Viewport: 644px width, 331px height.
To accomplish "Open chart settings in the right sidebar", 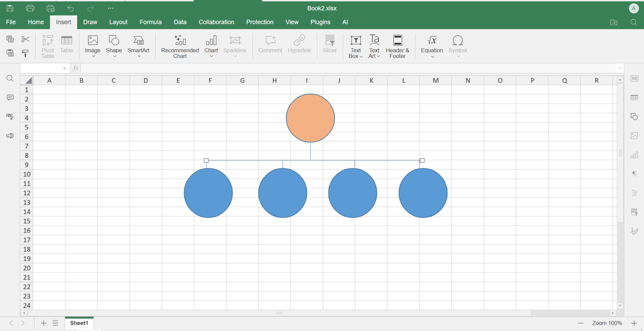I will click(634, 155).
